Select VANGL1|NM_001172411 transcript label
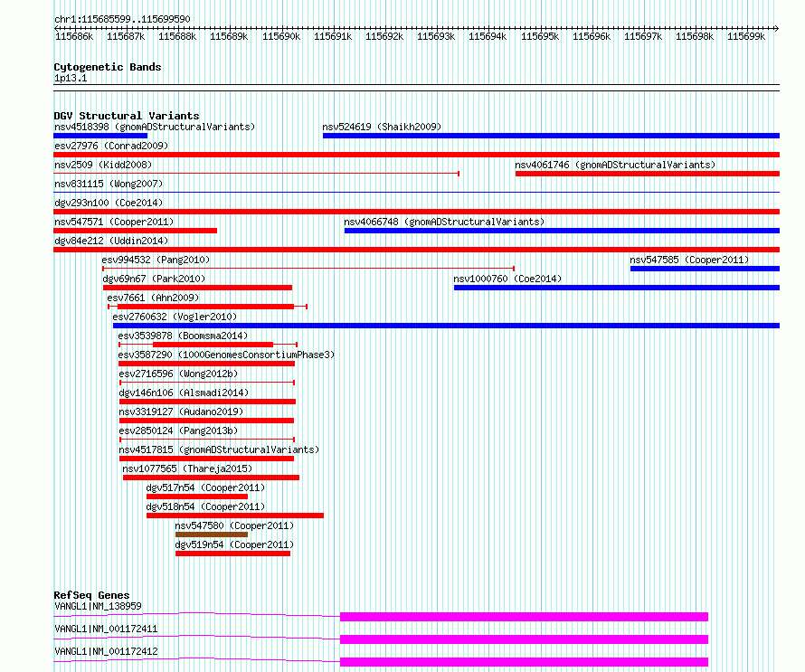The width and height of the screenshot is (805, 672). (106, 629)
